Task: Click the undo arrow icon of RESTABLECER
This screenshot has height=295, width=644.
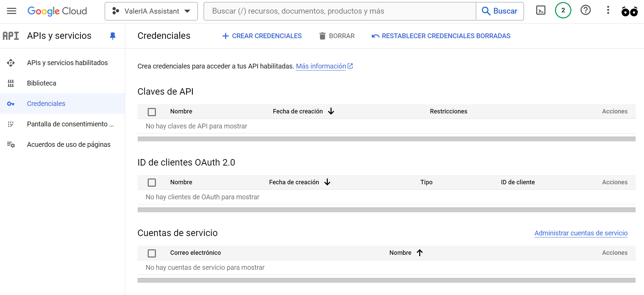Action: pos(376,36)
